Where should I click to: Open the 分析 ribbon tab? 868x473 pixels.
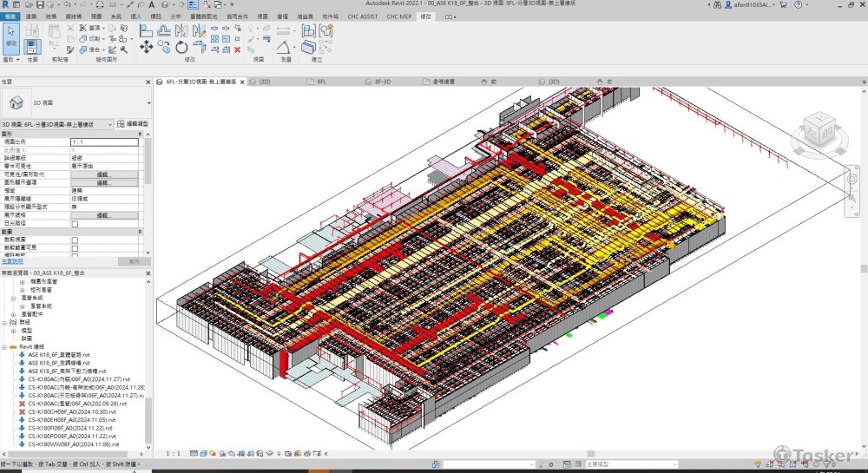pyautogui.click(x=176, y=16)
